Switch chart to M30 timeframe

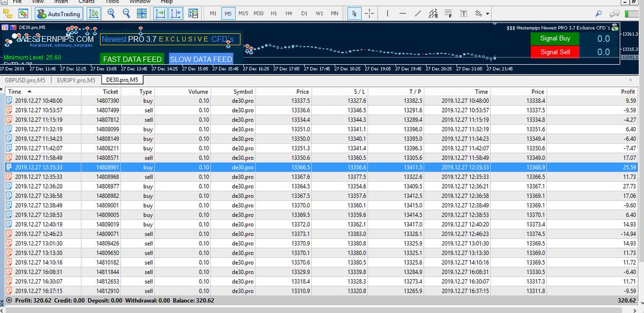pos(259,13)
